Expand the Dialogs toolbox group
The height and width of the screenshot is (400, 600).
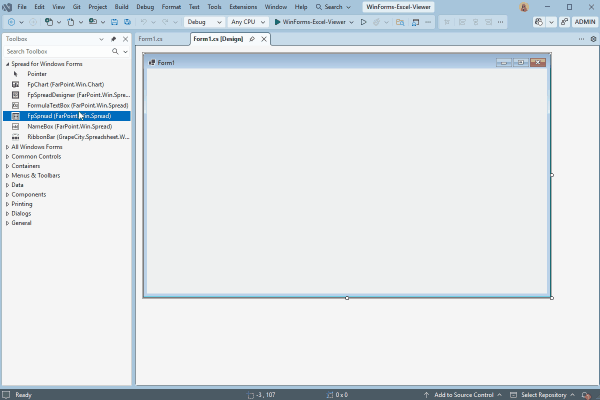click(7, 214)
